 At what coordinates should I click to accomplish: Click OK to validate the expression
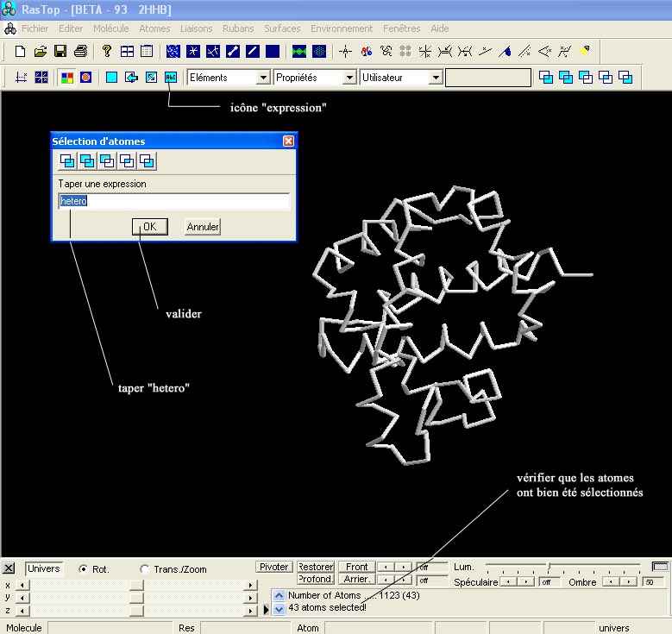[149, 227]
